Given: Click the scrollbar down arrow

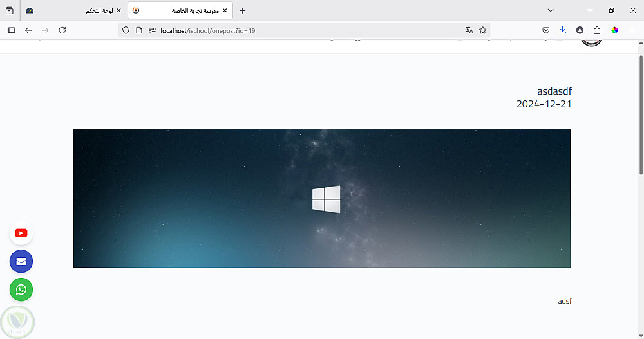Looking at the screenshot, I should coord(641,336).
